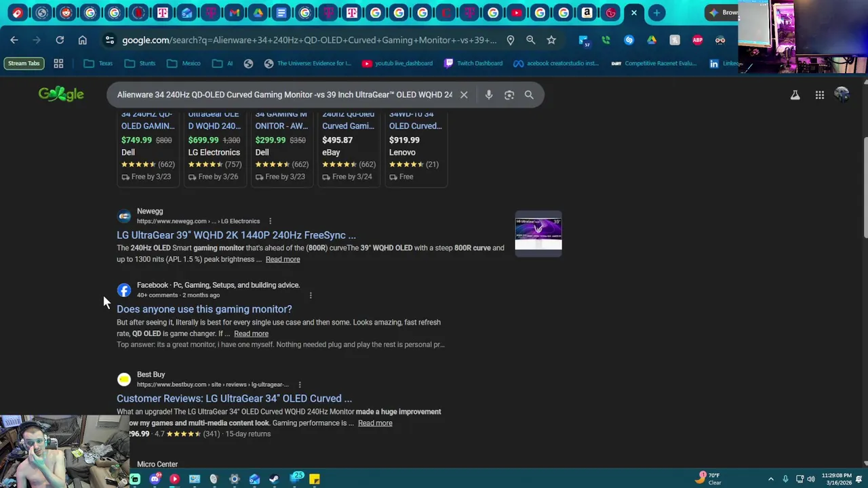Open 'Does anyone use this gaming monitor?' result
Viewport: 868px width, 488px height.
204,309
